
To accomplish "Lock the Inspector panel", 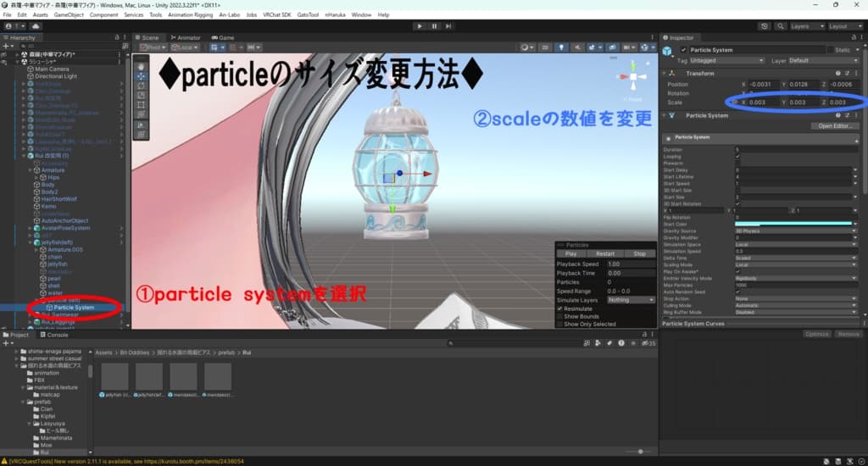I will pos(854,37).
